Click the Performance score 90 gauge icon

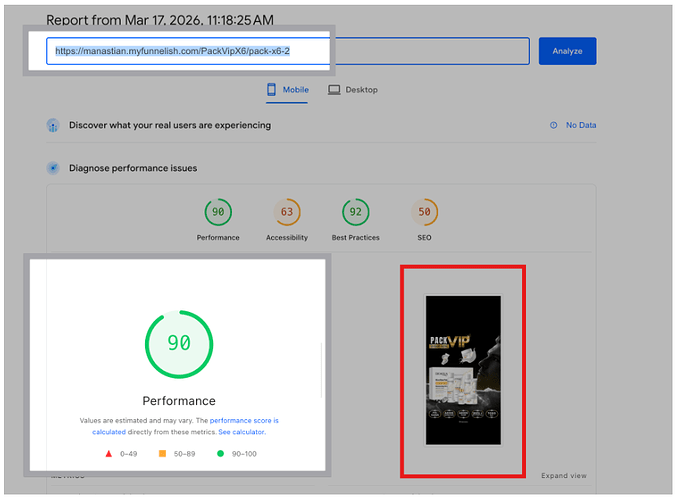click(x=218, y=212)
